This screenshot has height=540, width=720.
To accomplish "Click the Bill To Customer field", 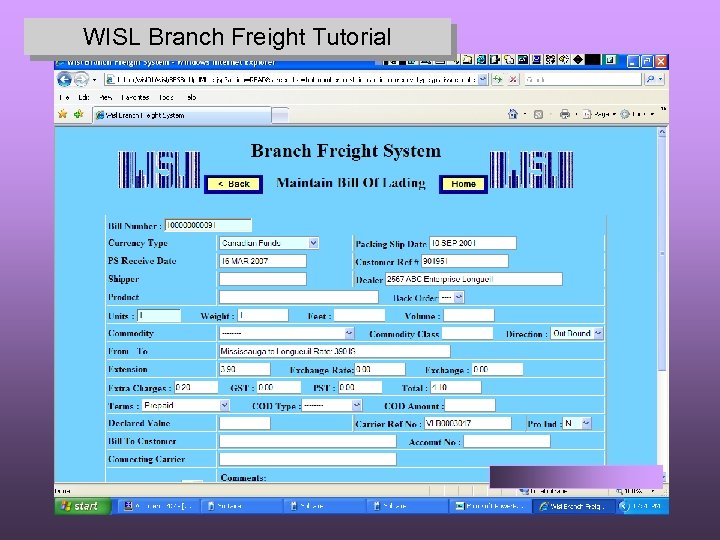I will [x=308, y=441].
